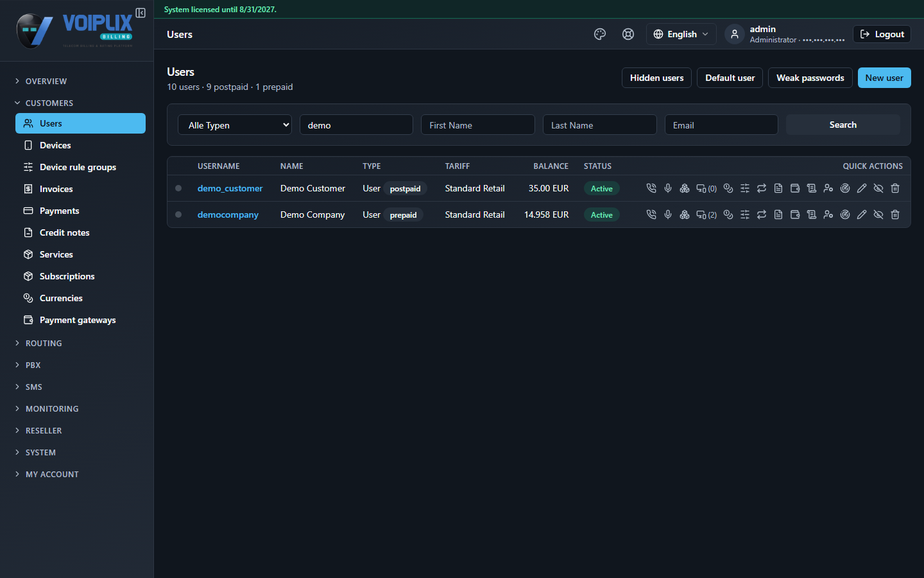924x578 pixels.
Task: Show Hidden users
Action: coord(656,78)
